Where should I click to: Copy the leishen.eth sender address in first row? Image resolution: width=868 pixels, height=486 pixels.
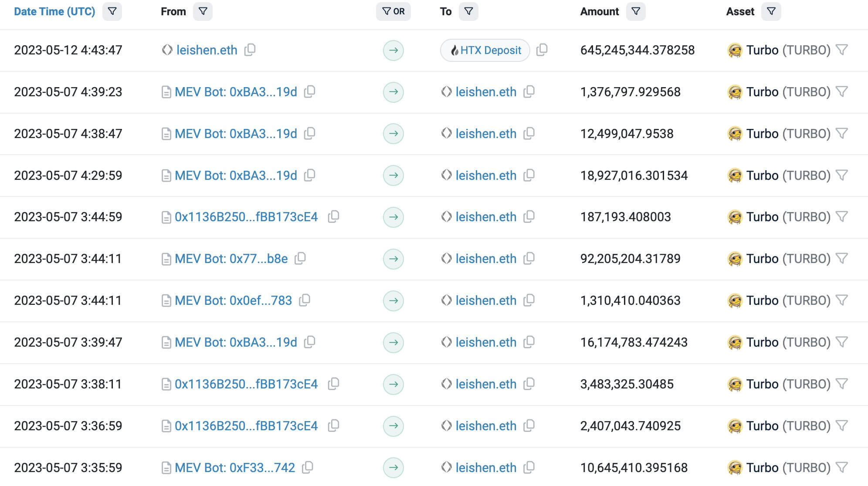pyautogui.click(x=250, y=50)
